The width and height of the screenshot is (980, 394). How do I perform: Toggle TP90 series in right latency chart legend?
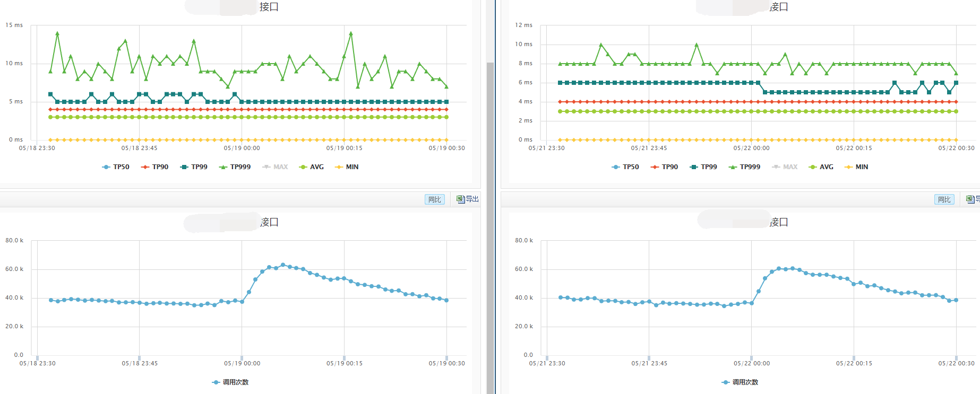[664, 167]
